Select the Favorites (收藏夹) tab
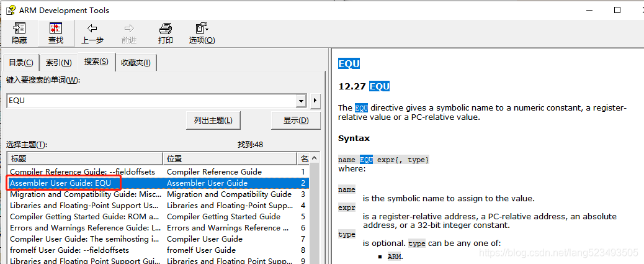This screenshot has height=264, width=644. (136, 63)
